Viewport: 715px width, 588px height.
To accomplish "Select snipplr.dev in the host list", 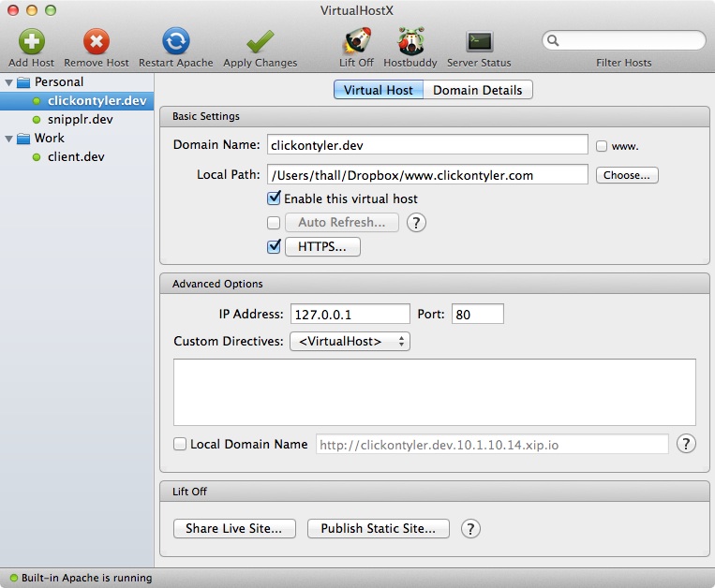I will point(77,119).
